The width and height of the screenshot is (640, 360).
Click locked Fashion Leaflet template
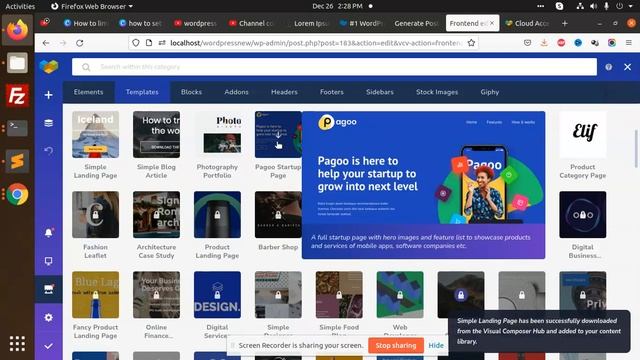tap(96, 215)
